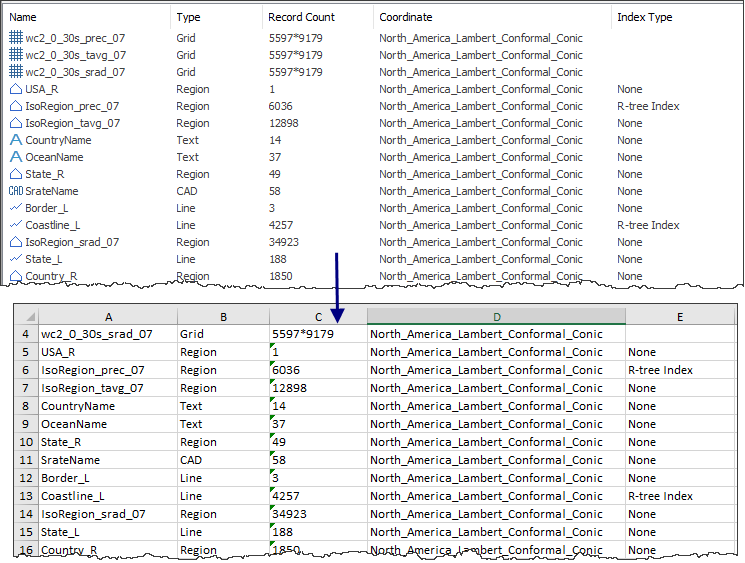Select spreadsheet column A header
745x563 pixels.
(x=106, y=317)
